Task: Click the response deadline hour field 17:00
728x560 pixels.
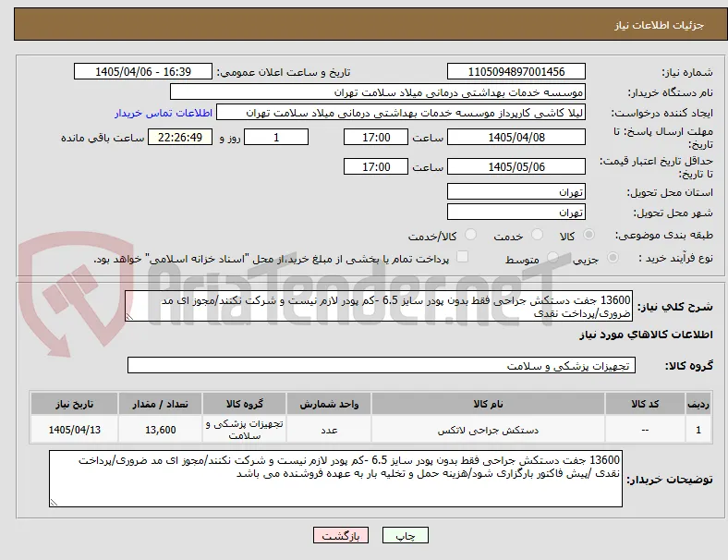Action: [376, 137]
